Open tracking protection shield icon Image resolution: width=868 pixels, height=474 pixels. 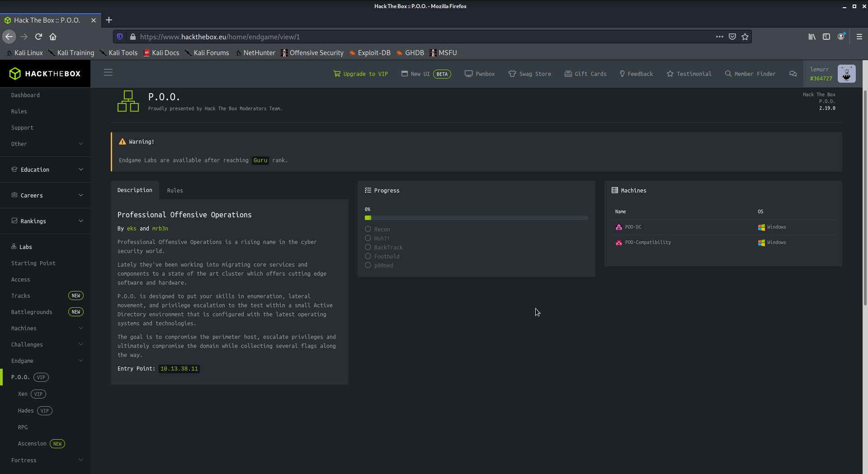coord(120,37)
